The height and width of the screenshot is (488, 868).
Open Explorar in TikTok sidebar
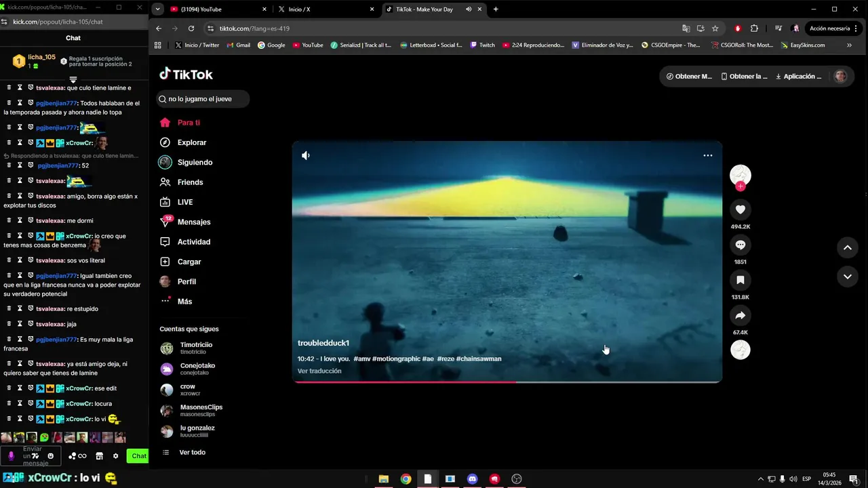point(183,142)
